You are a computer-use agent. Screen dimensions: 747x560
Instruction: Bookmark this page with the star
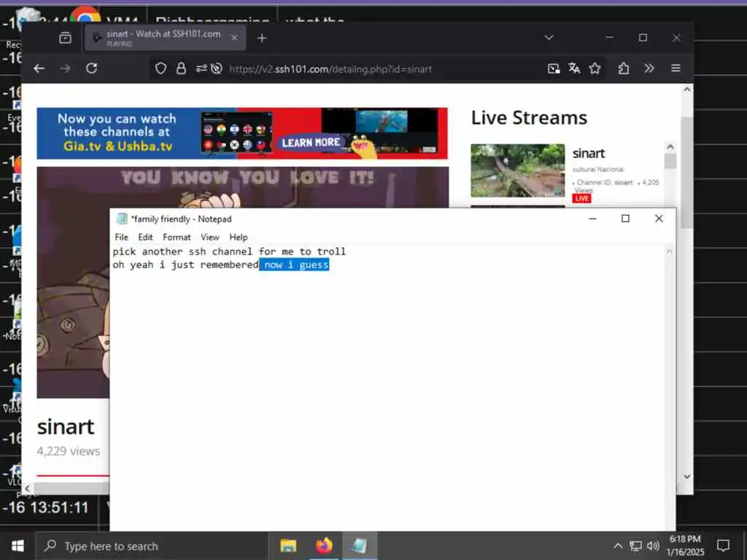595,69
